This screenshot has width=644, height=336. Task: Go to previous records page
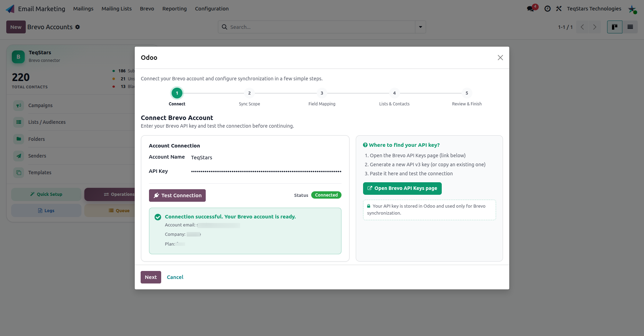coord(582,27)
